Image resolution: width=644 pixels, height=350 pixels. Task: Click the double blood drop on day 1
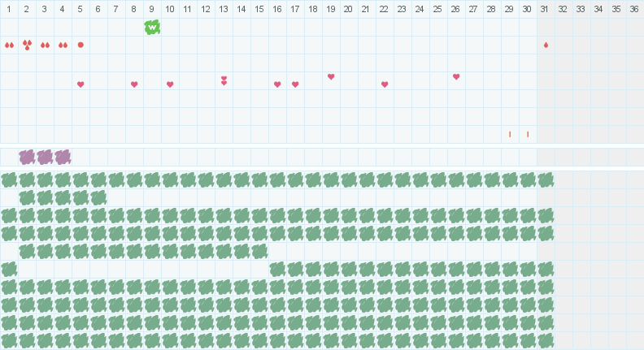coord(9,45)
